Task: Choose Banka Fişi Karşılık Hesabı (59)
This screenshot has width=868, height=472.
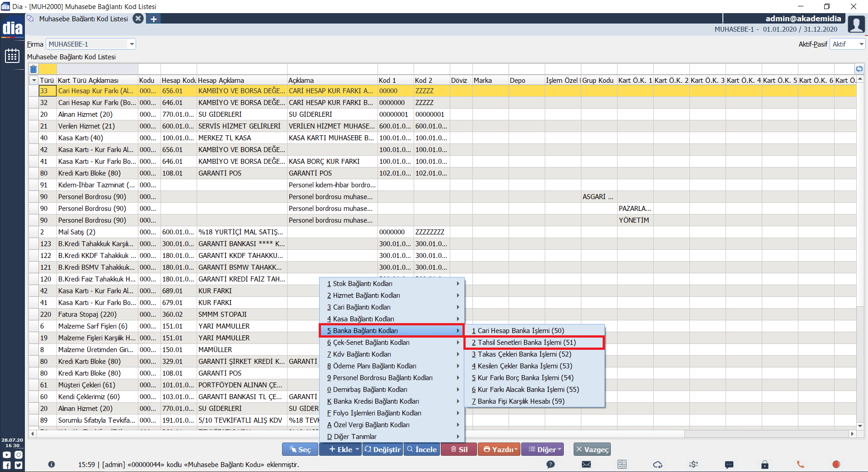Action: [x=534, y=401]
